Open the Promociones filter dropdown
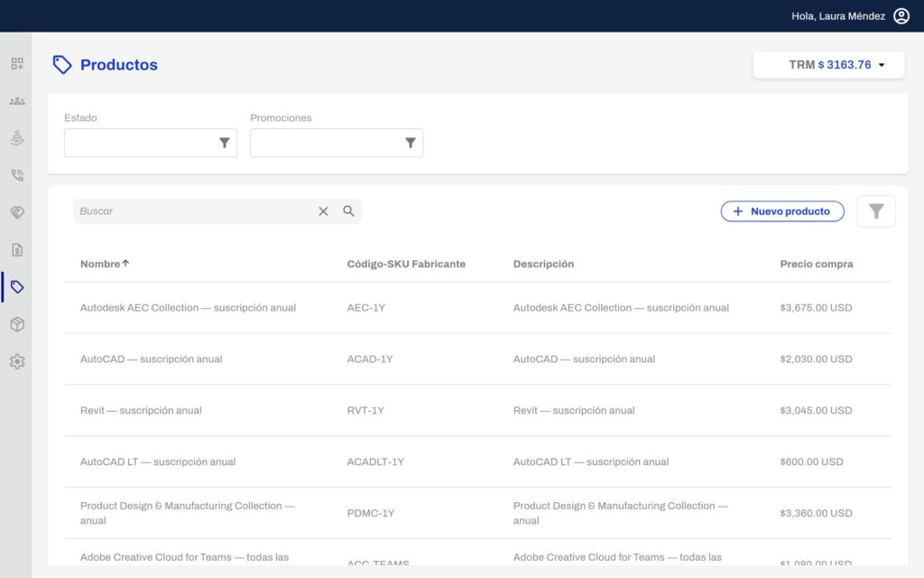924x578 pixels. 337,143
